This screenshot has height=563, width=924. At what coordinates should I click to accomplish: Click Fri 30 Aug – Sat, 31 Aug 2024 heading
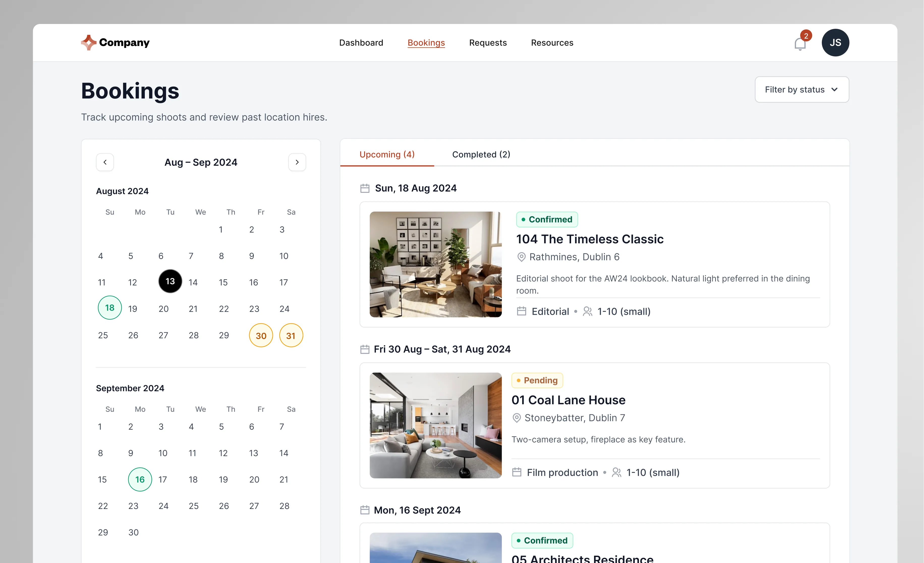coord(442,349)
